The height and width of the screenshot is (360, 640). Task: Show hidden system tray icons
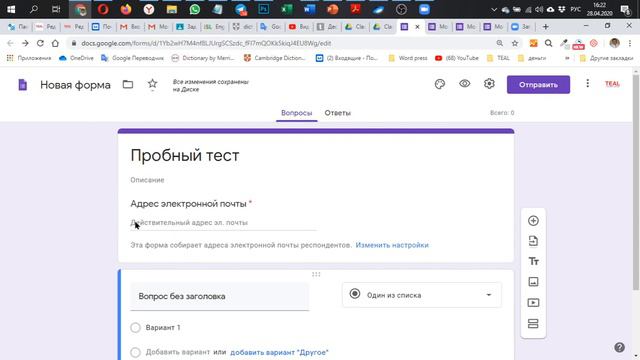[x=494, y=9]
